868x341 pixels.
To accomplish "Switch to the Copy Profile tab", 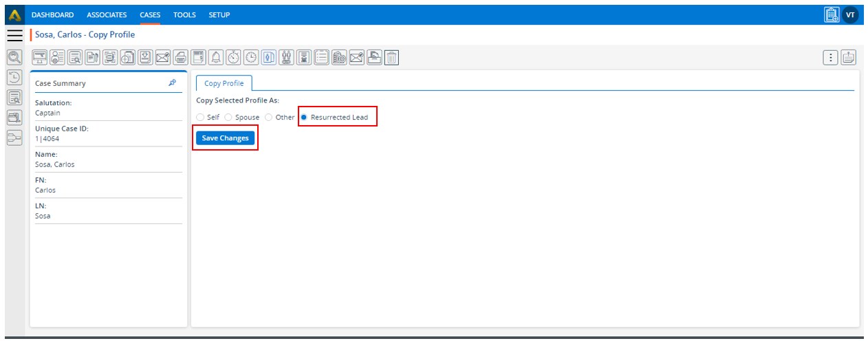I will (x=224, y=83).
